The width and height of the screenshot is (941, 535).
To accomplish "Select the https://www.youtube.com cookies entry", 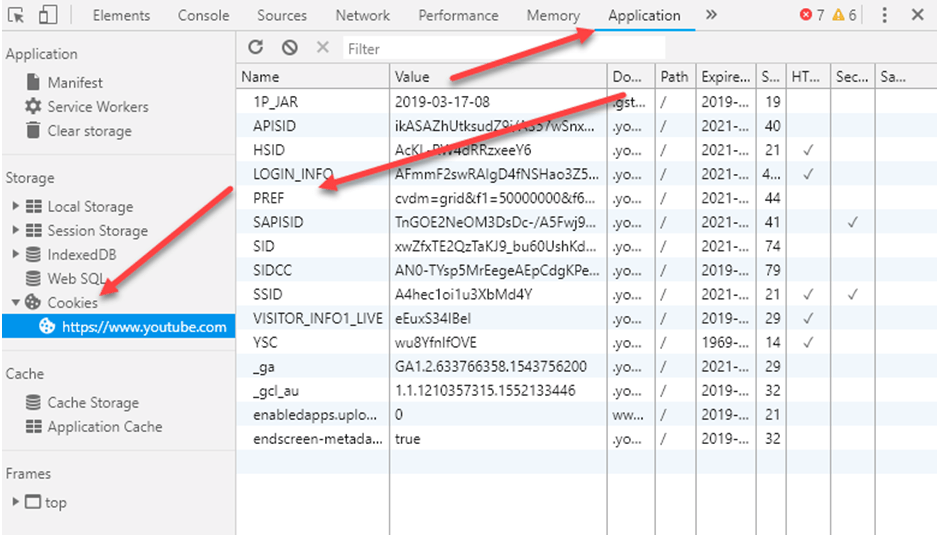I will (143, 326).
